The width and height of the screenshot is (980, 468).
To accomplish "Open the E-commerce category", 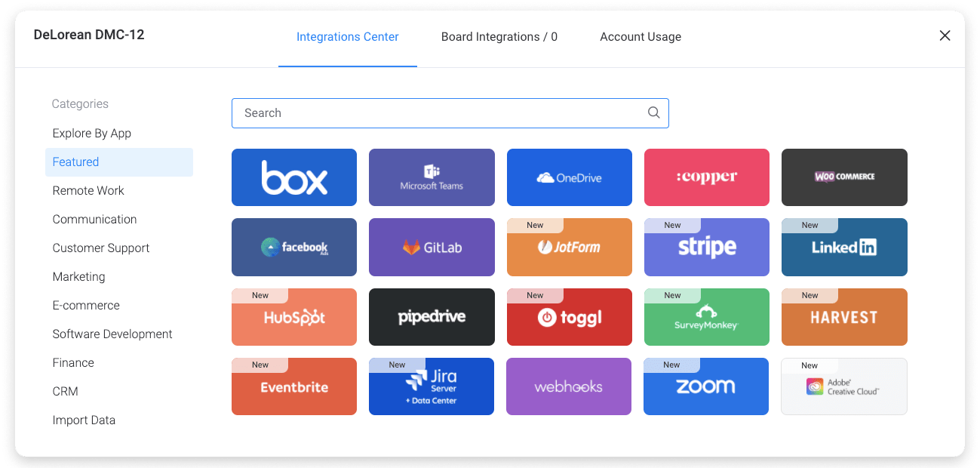I will 119,306.
